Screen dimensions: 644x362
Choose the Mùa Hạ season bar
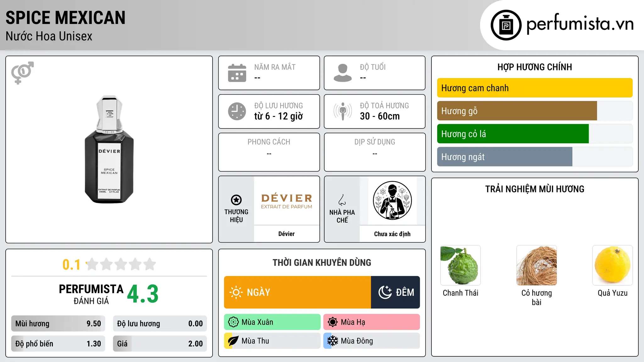372,322
